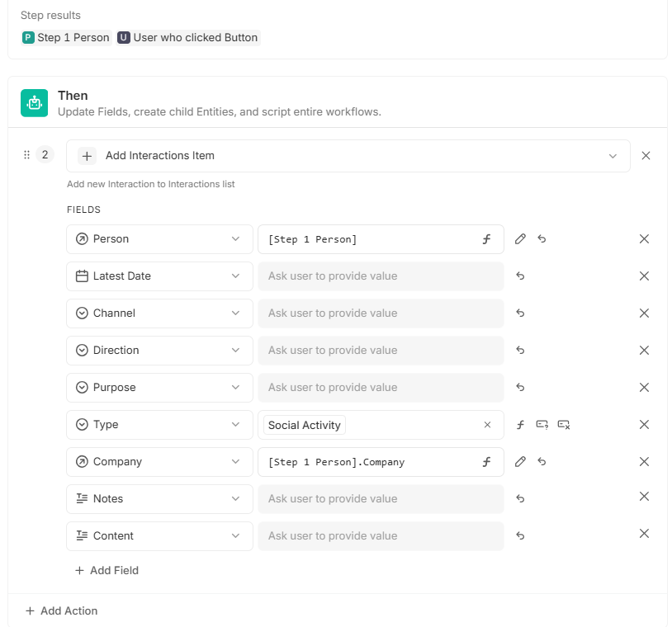Viewport: 672px width, 627px height.
Task: Open the Add Interactions Item dropdown
Action: 613,156
